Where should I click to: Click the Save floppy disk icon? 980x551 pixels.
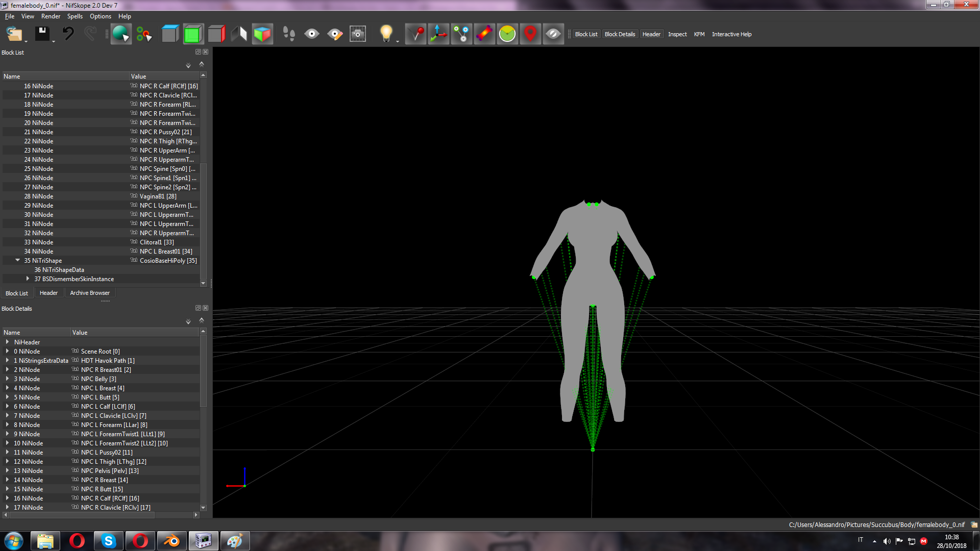pos(42,34)
